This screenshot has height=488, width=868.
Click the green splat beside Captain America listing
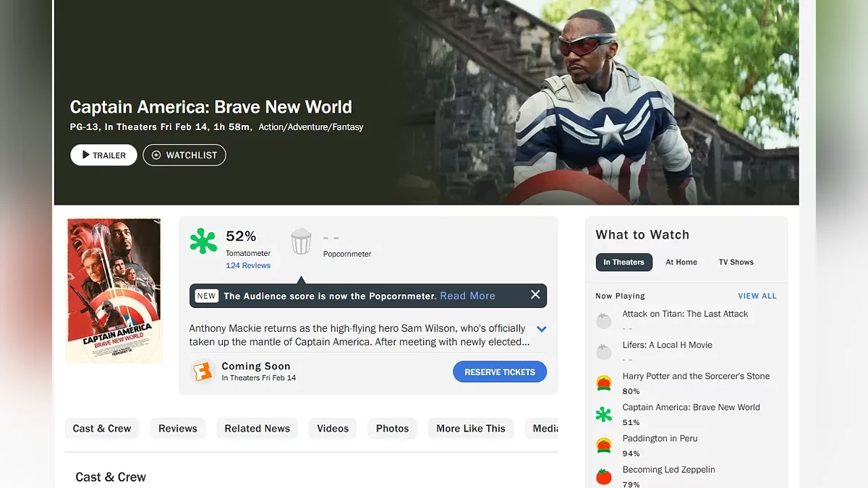604,414
